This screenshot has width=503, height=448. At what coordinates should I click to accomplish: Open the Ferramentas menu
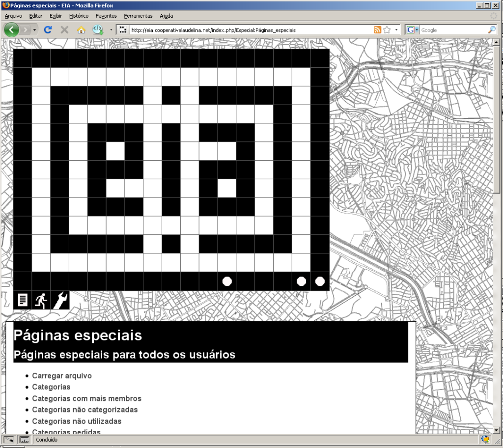(138, 16)
